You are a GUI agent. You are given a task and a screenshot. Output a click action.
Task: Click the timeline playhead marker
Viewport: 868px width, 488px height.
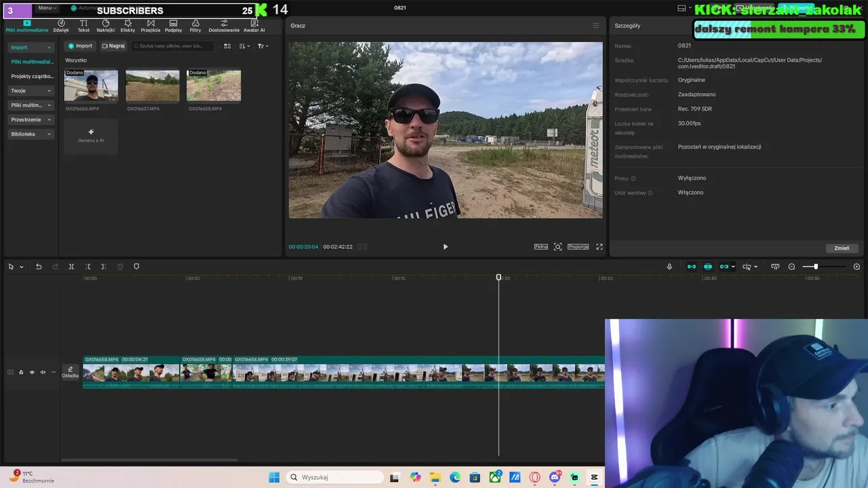(498, 277)
